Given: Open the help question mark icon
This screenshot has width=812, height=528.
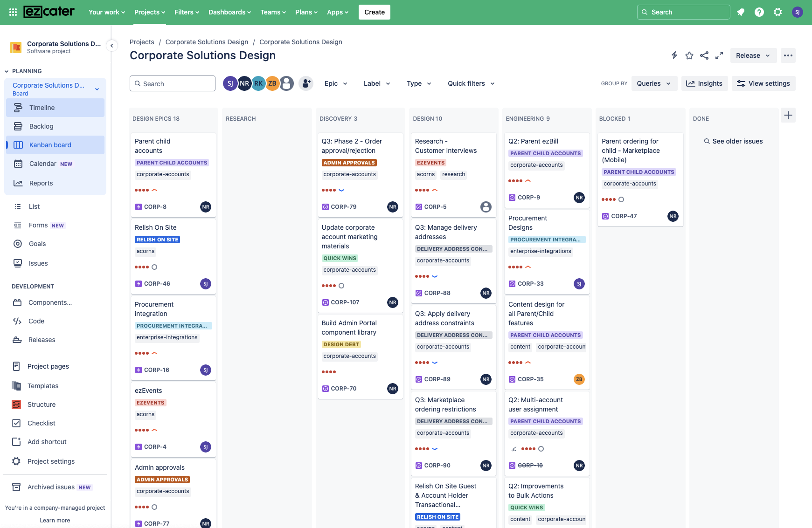Looking at the screenshot, I should tap(759, 12).
